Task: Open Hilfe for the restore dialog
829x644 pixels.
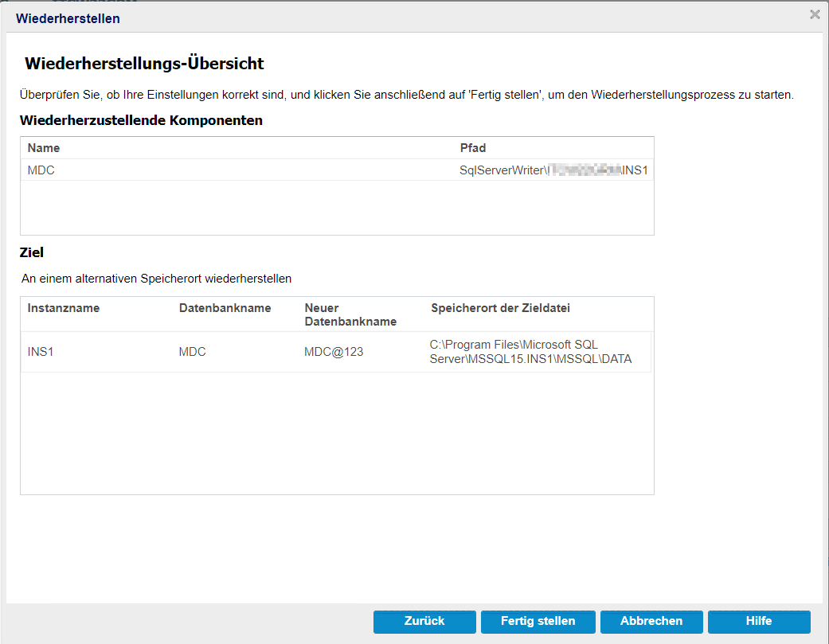Action: coord(758,621)
